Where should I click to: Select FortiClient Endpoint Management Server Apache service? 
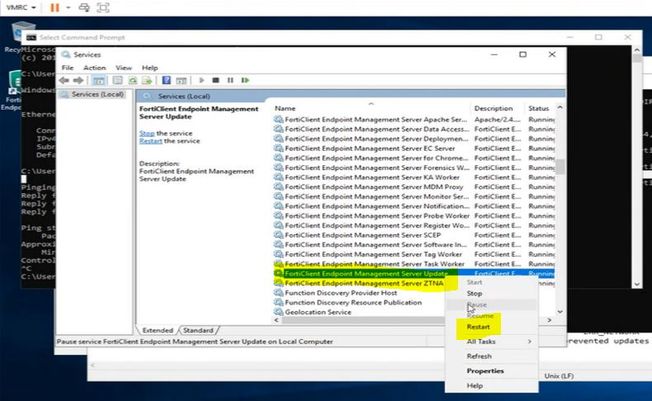click(x=414, y=119)
